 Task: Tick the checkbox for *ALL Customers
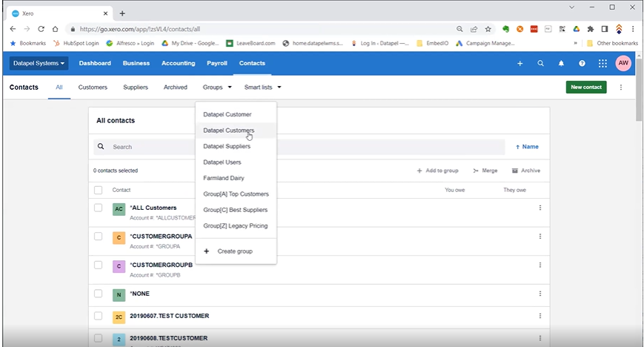coord(98,208)
